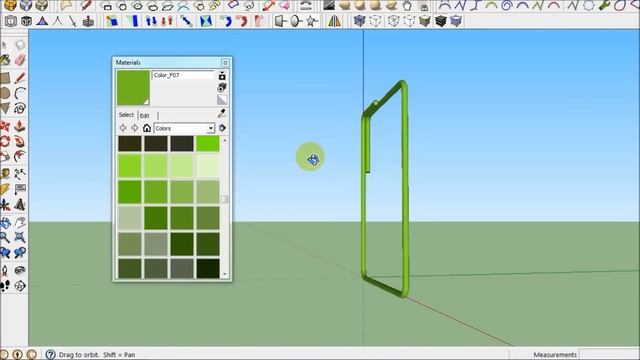Viewport: 640px width, 360px height.
Task: Click swatch list scroll-down arrow
Action: [225, 274]
